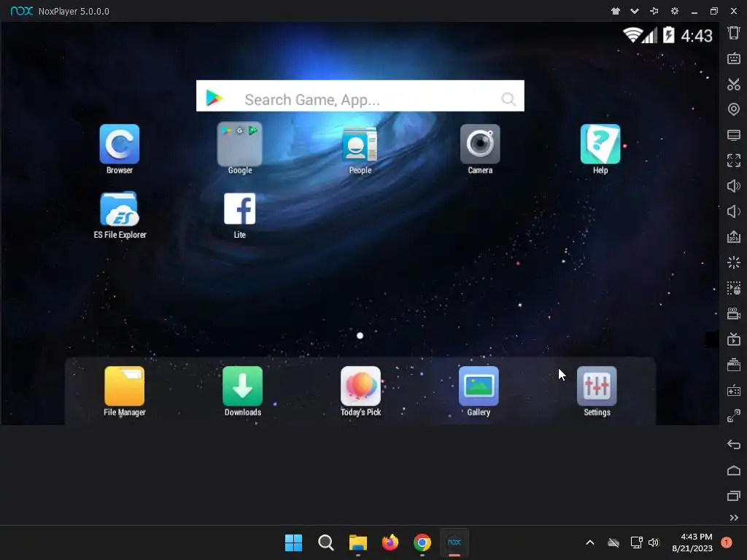Click the volume down sidebar icon
The width and height of the screenshot is (747, 560).
[x=734, y=211]
